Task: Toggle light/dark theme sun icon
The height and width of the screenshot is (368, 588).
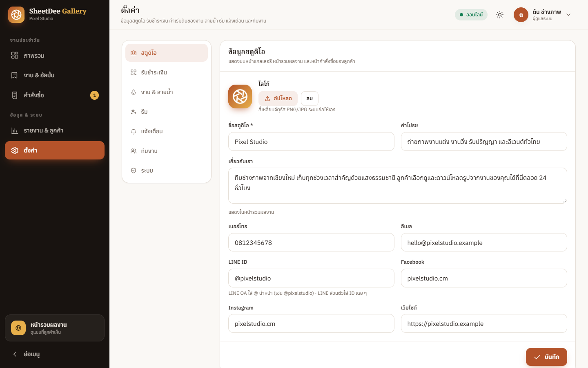Action: pyautogui.click(x=500, y=15)
